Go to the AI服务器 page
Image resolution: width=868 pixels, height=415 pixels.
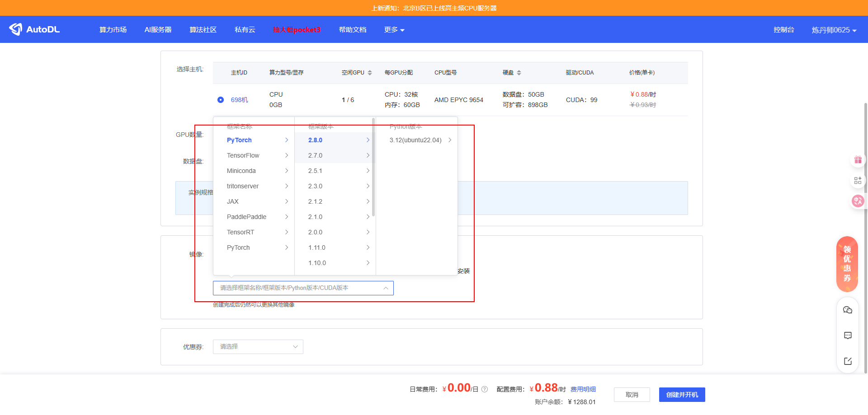pyautogui.click(x=158, y=29)
